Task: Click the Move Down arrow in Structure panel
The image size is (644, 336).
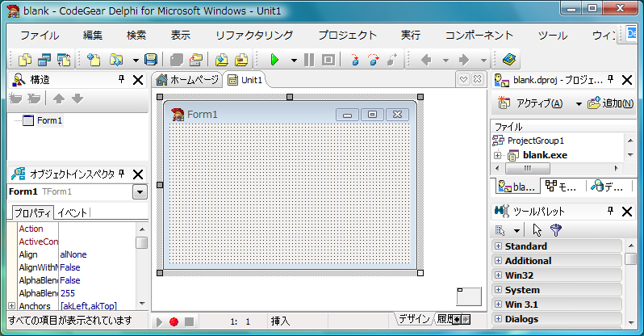Action: (77, 99)
